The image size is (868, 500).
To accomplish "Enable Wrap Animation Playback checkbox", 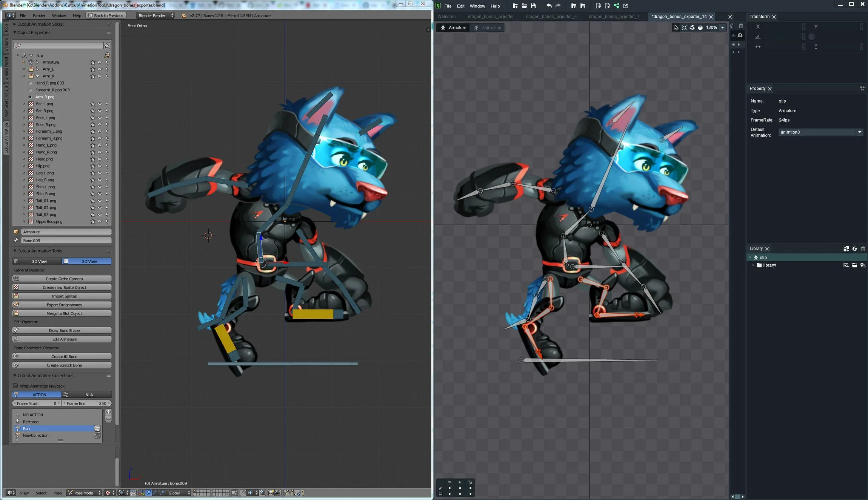I will pos(15,386).
